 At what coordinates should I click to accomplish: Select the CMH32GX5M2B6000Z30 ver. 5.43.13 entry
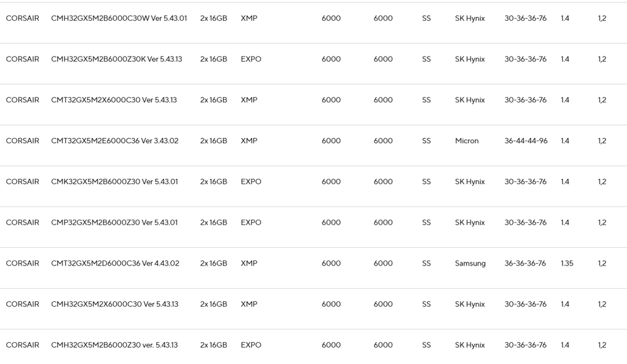point(114,345)
